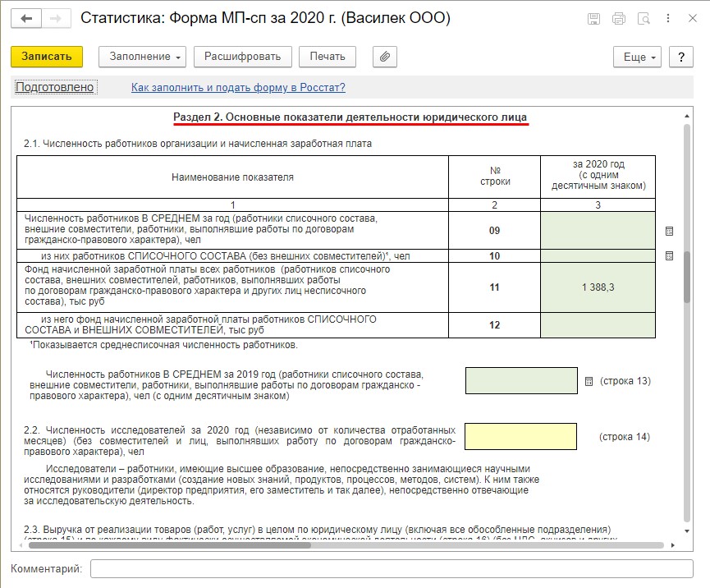Viewport: 710px width, 588px height.
Task: Click the section 2.2 Численность исследователей description
Action: pos(240,441)
